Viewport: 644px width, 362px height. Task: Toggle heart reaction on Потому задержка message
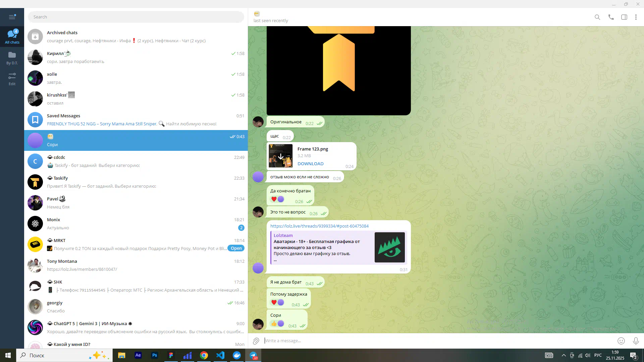point(274,302)
